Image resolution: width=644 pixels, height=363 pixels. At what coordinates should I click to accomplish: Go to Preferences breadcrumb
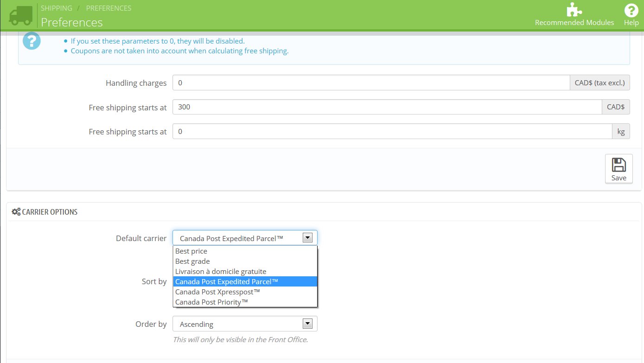coord(108,8)
